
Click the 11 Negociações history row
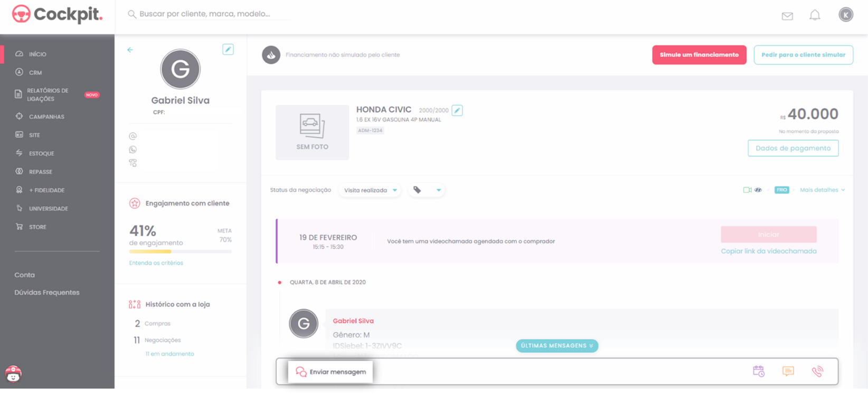tap(157, 340)
